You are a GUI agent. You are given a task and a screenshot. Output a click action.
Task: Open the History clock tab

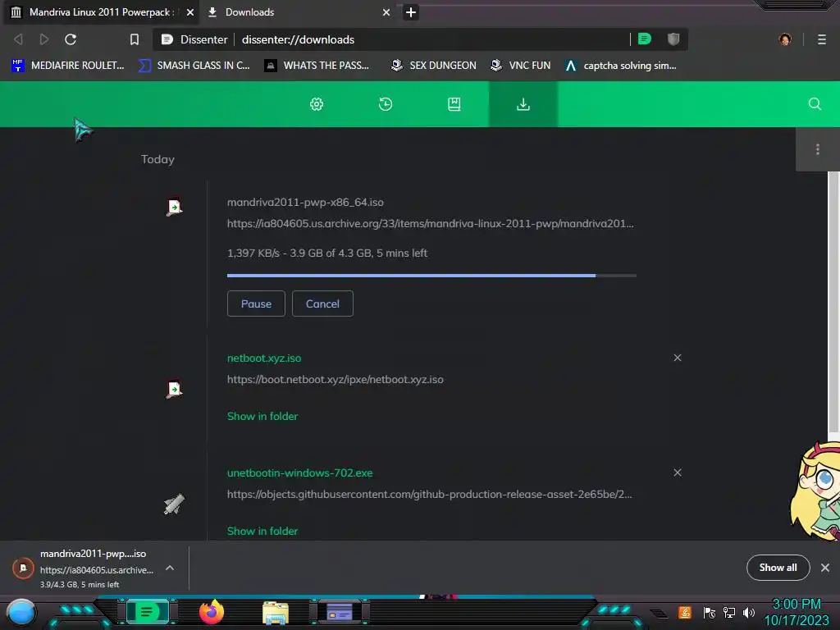(386, 104)
